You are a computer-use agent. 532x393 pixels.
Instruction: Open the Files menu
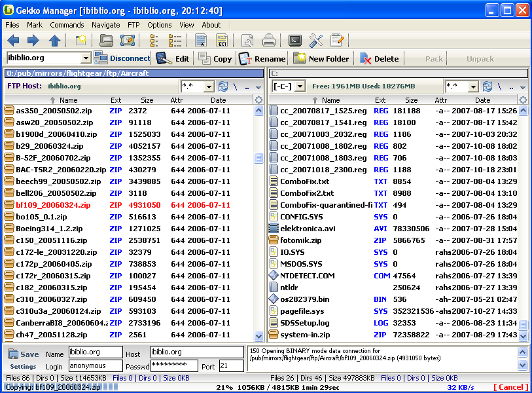coord(12,25)
